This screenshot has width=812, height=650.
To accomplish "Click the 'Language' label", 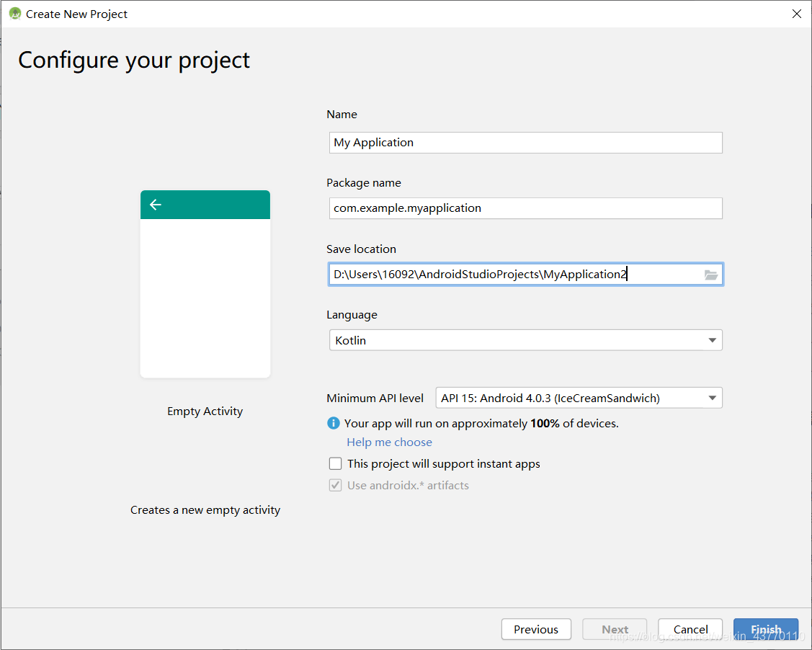I will [x=352, y=315].
